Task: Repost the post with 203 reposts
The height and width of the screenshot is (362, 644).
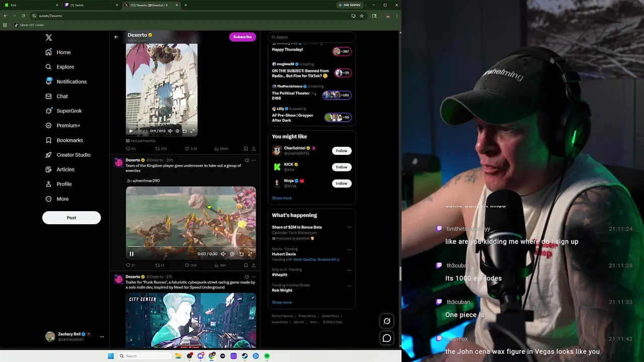Action: pyautogui.click(x=160, y=148)
